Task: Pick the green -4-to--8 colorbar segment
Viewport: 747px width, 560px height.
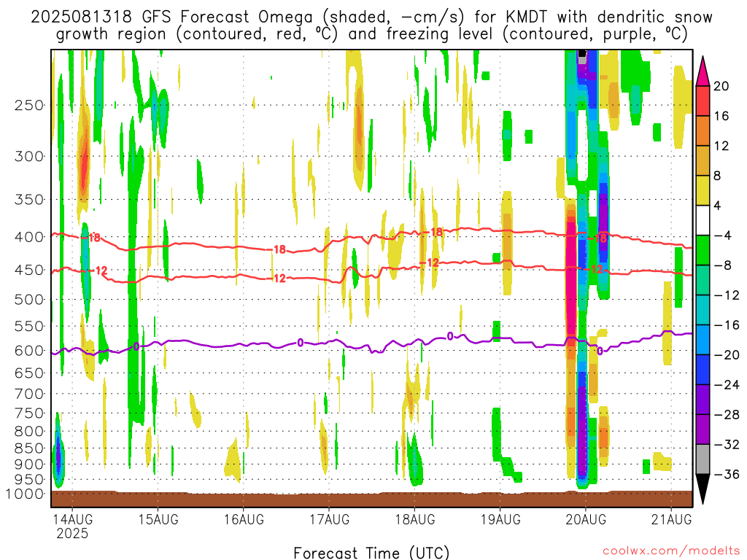Action: point(703,251)
